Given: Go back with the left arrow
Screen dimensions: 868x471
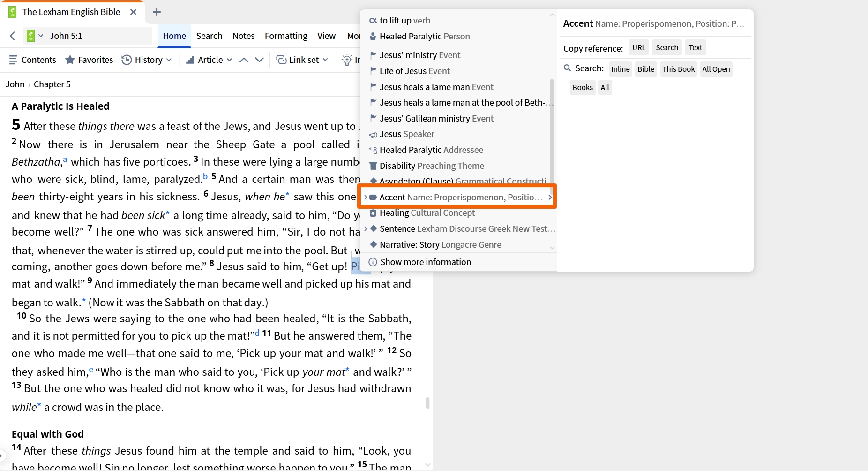Looking at the screenshot, I should (13, 36).
